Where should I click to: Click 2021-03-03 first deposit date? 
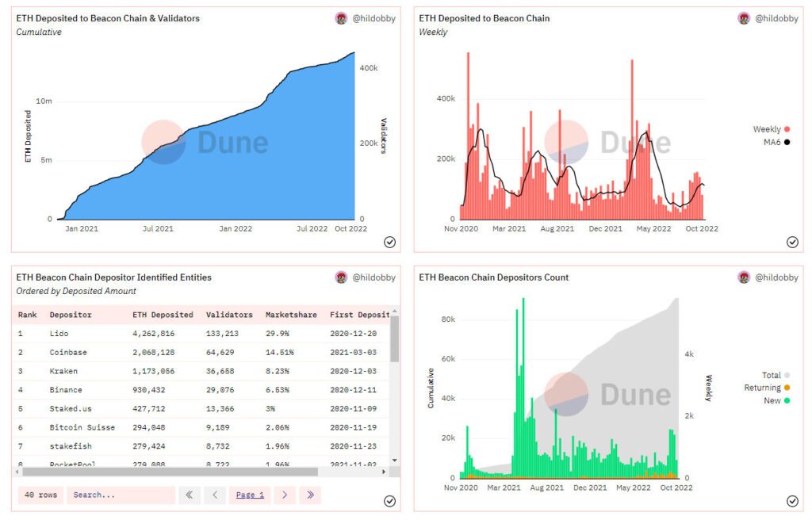(353, 352)
